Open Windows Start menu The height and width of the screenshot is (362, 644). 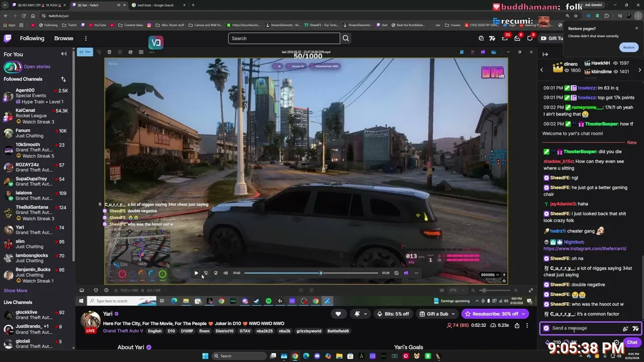click(x=205, y=356)
